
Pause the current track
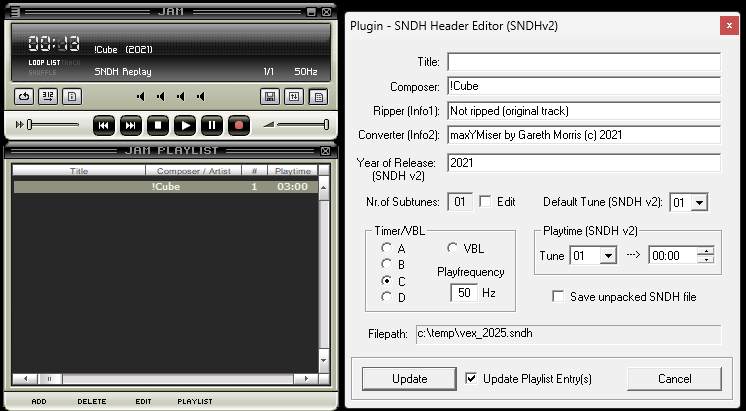211,125
